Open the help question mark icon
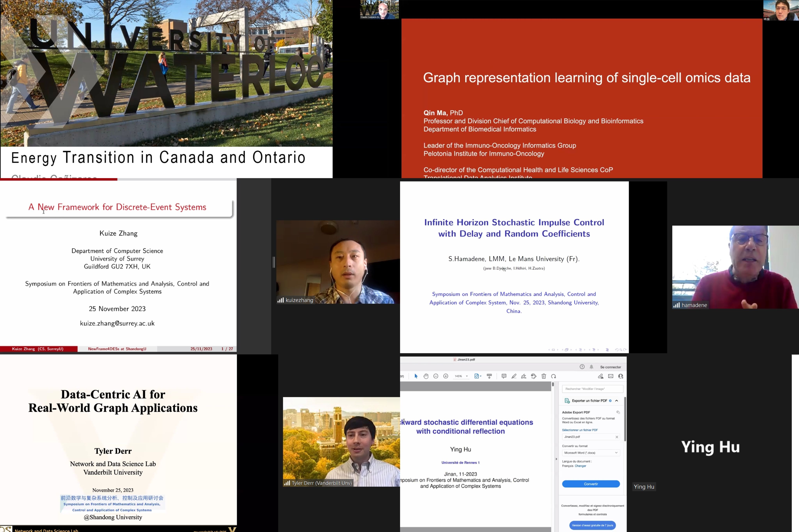 click(582, 367)
